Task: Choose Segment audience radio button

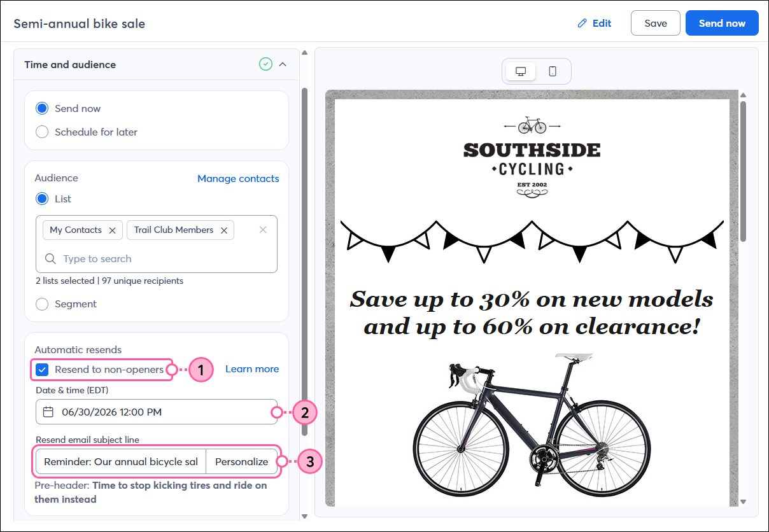Action: pyautogui.click(x=42, y=304)
